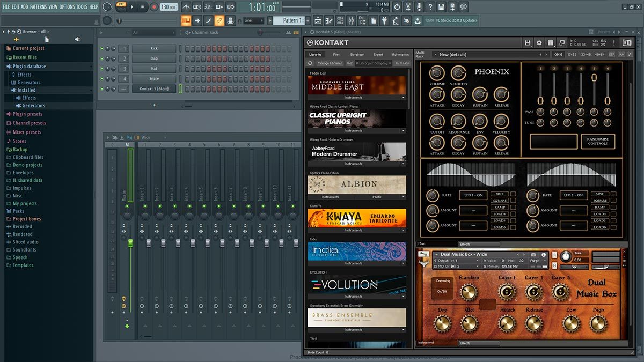Switch to the Database tab in Kontakt
The width and height of the screenshot is (644, 362).
tap(357, 54)
